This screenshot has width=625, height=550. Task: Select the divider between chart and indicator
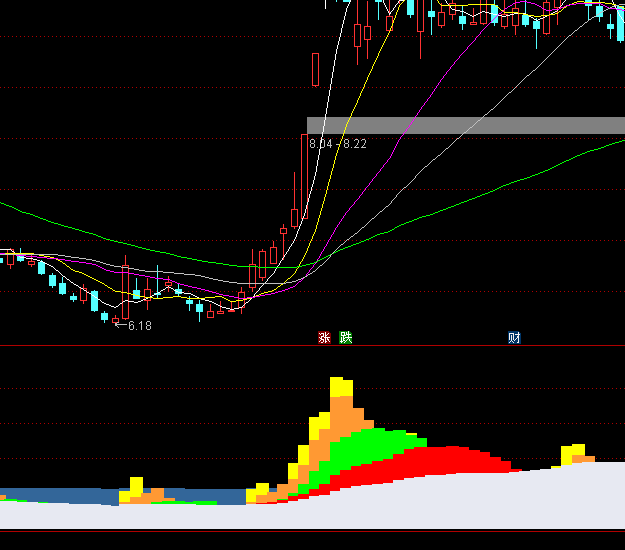click(312, 347)
